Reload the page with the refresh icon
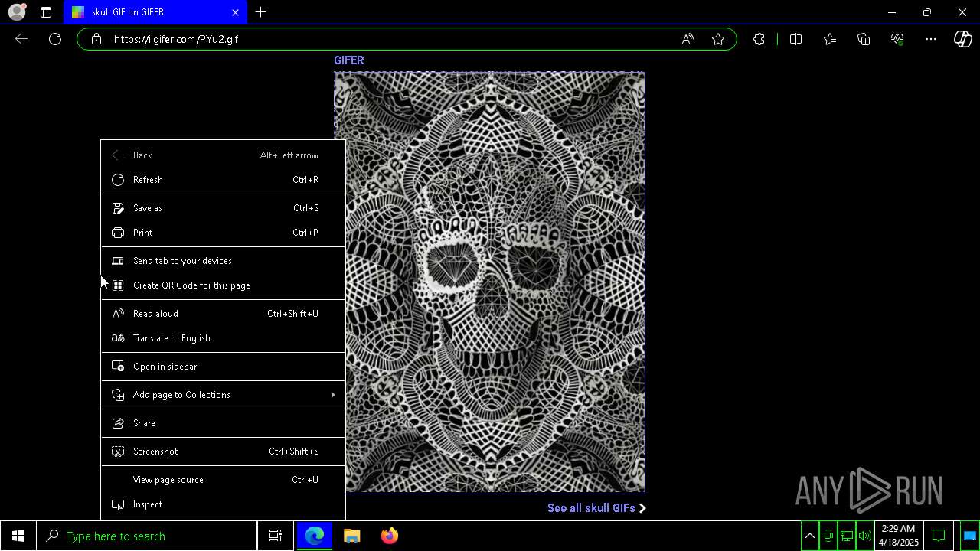The width and height of the screenshot is (980, 551). tap(55, 39)
